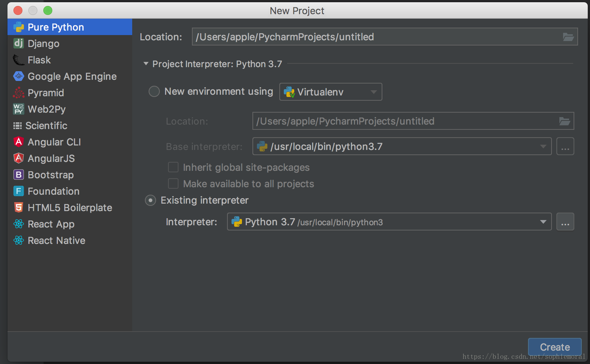Enable Inherit global site-packages checkbox
The image size is (590, 364).
[x=173, y=167]
